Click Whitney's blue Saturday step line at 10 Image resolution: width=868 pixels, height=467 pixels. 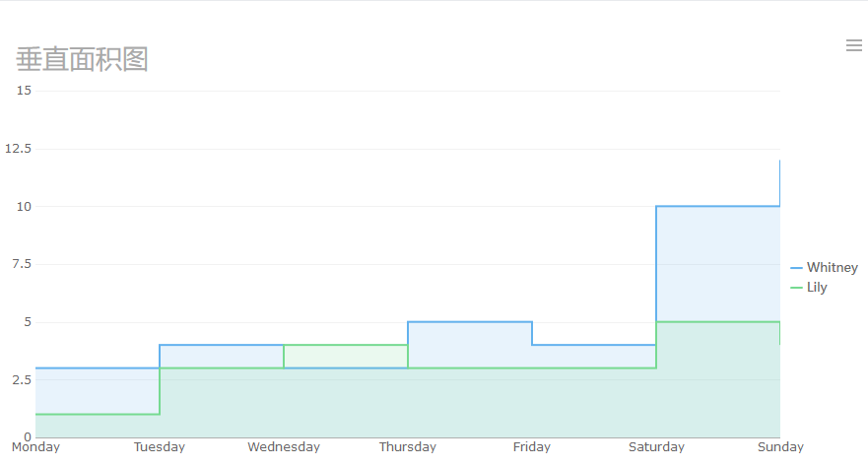point(717,206)
